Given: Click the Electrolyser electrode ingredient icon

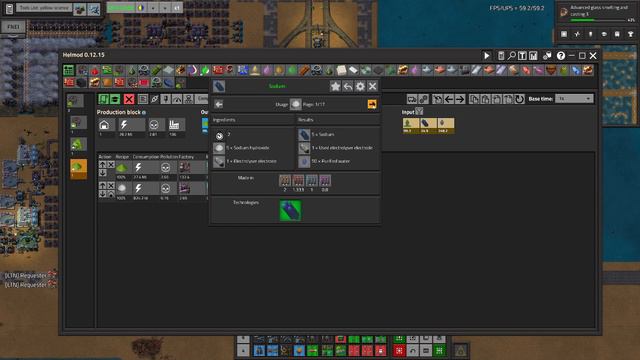Looking at the screenshot, I should click(x=219, y=161).
